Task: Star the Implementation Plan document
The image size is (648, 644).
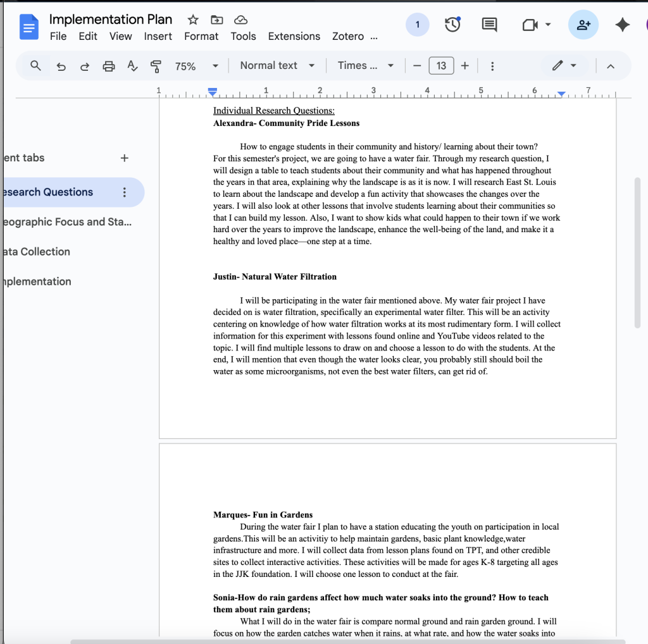Action: click(193, 20)
